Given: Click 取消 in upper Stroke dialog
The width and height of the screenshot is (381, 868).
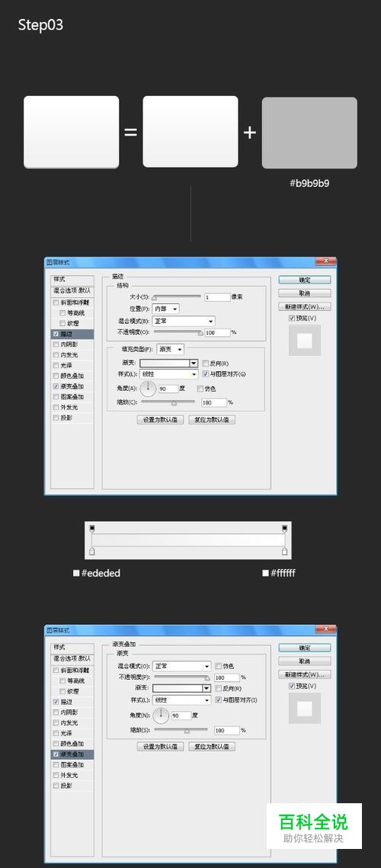Looking at the screenshot, I should [x=305, y=293].
